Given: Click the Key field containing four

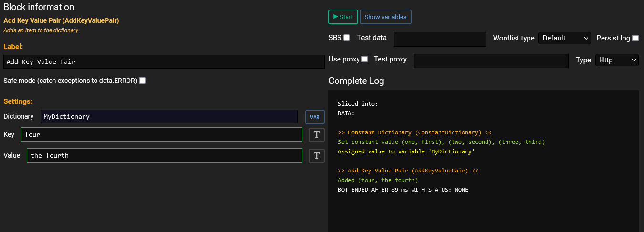Looking at the screenshot, I should click(x=161, y=135).
